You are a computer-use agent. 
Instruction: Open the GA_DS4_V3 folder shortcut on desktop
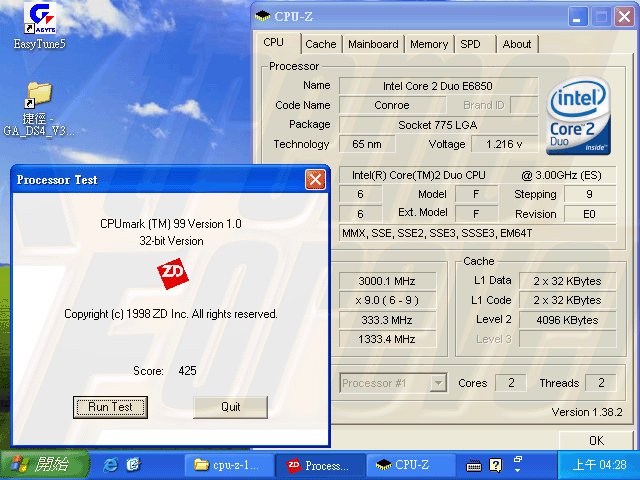point(39,109)
